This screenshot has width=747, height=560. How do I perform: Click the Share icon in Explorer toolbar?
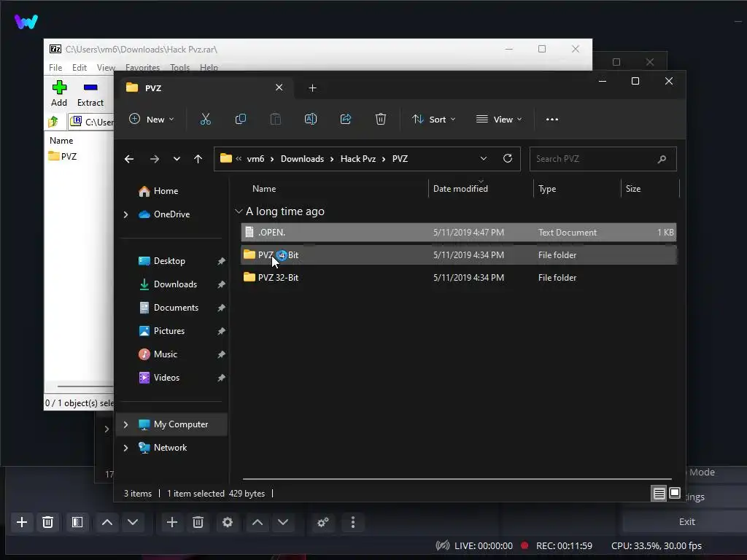click(x=345, y=119)
